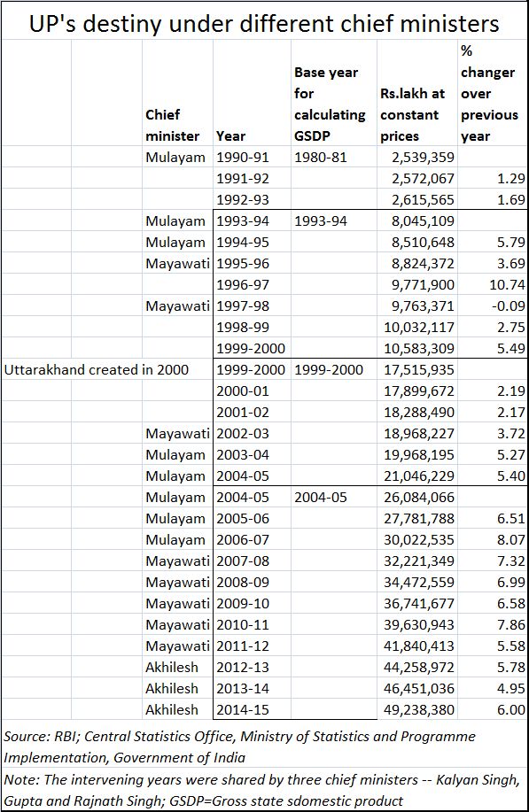The image size is (529, 812).
Task: Click 'Uttarakhand created in 2000' cell
Action: pos(97,370)
